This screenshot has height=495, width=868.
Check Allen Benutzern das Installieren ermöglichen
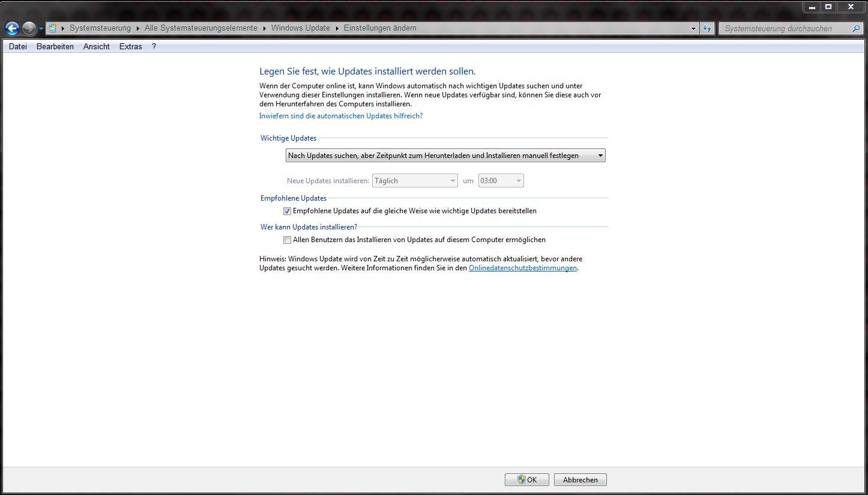tap(287, 240)
